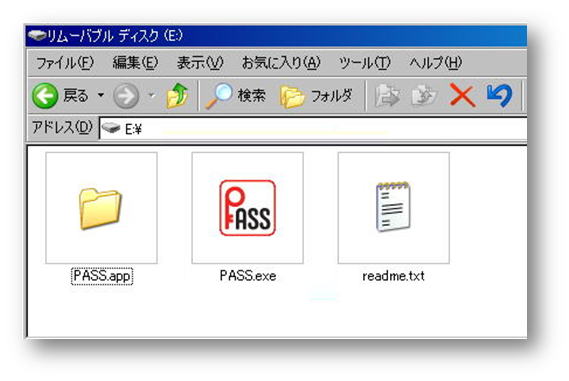Open the ツール(T) menu

point(365,63)
